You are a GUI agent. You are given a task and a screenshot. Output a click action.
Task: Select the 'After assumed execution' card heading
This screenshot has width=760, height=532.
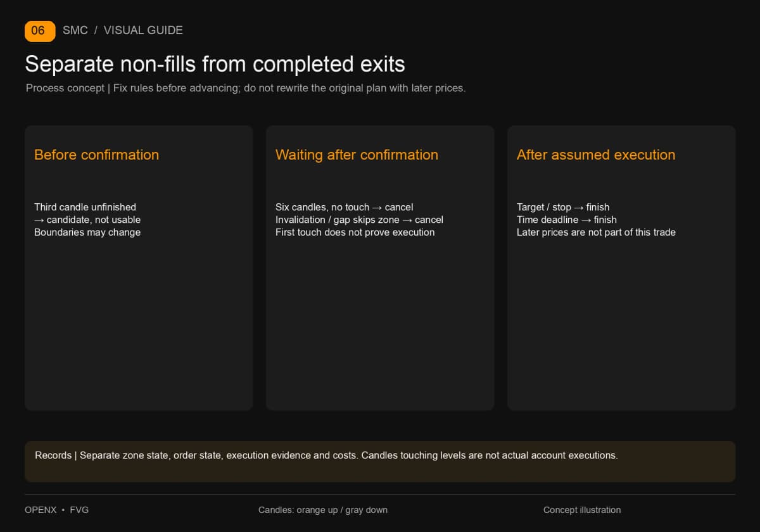tap(596, 155)
